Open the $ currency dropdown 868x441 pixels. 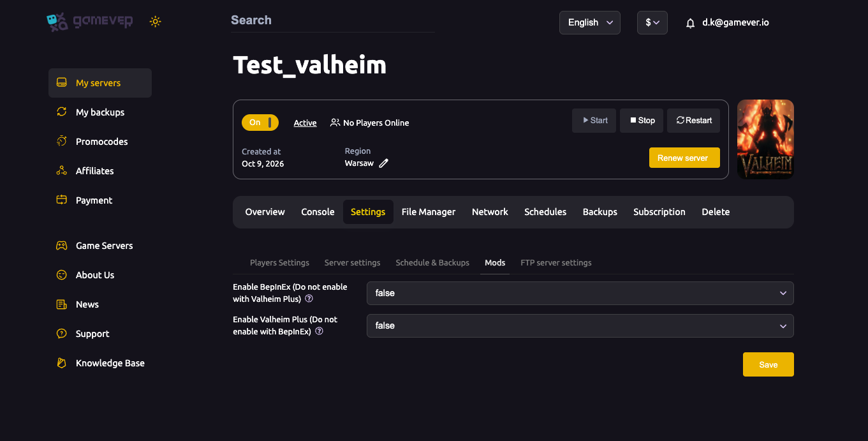coord(652,22)
